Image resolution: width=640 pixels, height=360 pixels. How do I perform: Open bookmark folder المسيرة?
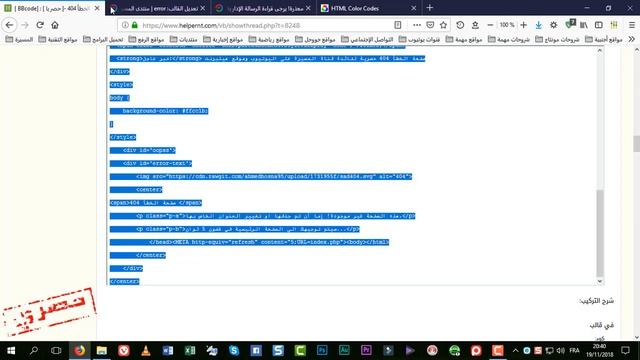pos(19,39)
